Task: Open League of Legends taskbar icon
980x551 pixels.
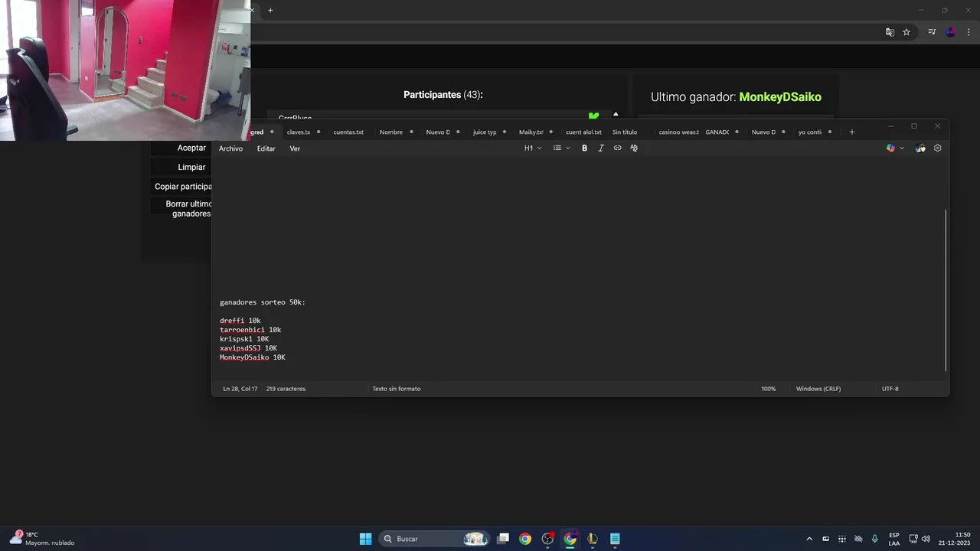Action: 593,539
